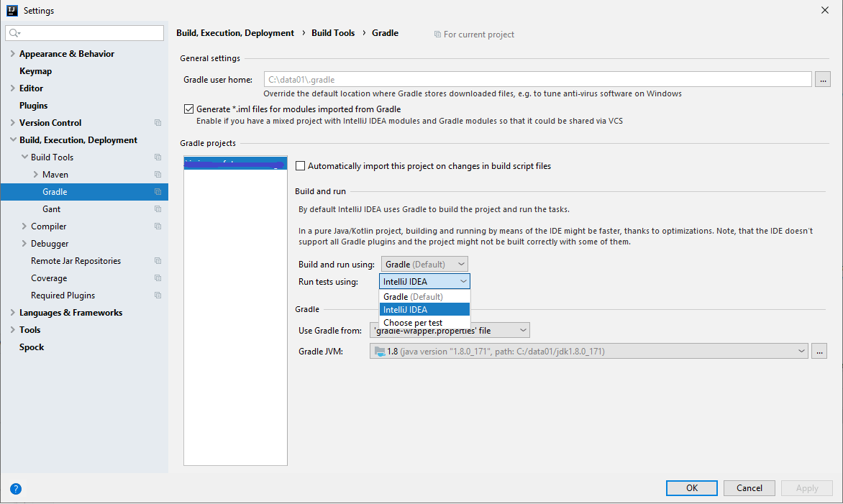Click project-level icon next to Compiler

point(158,226)
